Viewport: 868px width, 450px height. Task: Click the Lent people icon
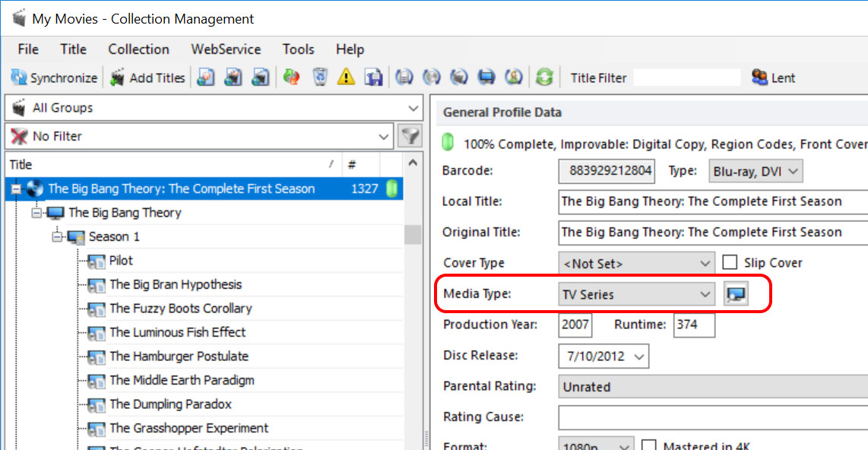click(x=759, y=78)
